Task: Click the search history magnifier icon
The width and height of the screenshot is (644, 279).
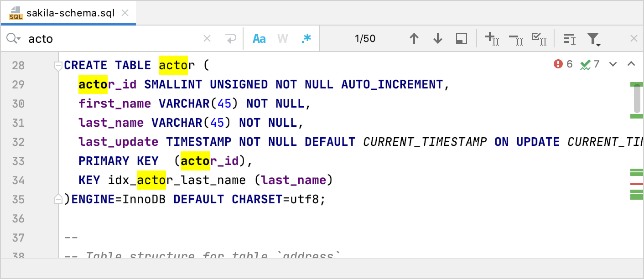Action: 13,38
